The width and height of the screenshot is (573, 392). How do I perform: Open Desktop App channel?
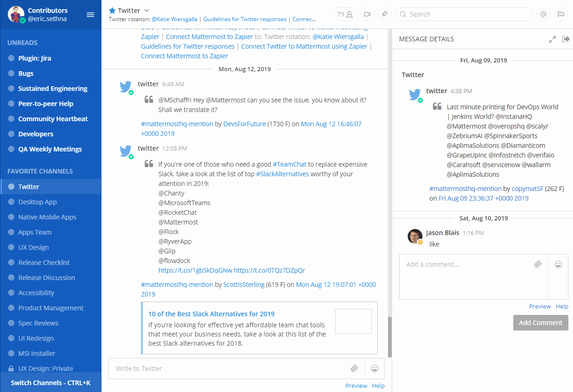coord(51,202)
